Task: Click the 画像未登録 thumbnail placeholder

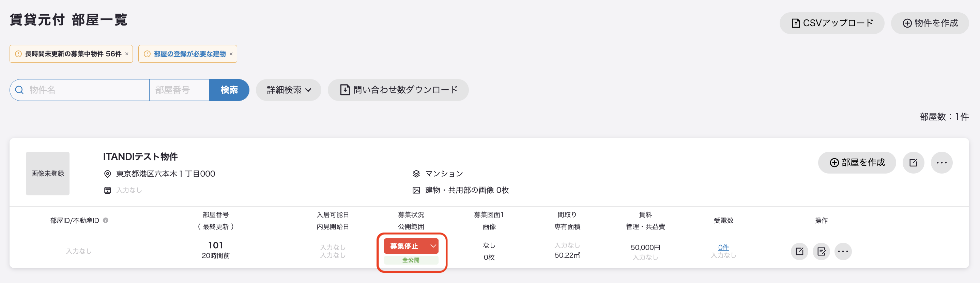Action: [48, 174]
